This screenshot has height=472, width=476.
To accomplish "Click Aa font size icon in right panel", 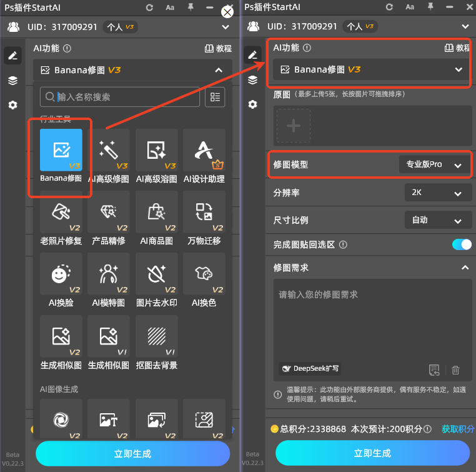I will (410, 7).
